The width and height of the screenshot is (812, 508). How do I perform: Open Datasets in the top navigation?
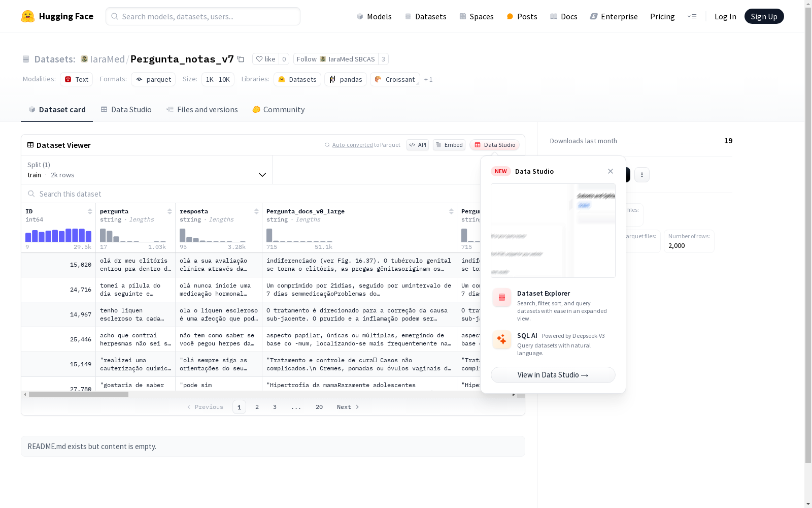[425, 17]
